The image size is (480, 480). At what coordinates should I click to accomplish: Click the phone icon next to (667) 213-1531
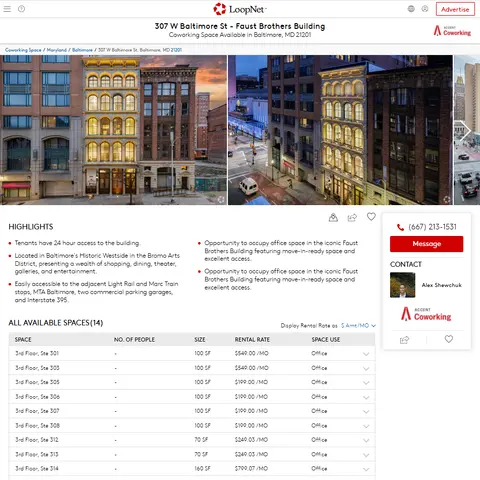pyautogui.click(x=400, y=227)
